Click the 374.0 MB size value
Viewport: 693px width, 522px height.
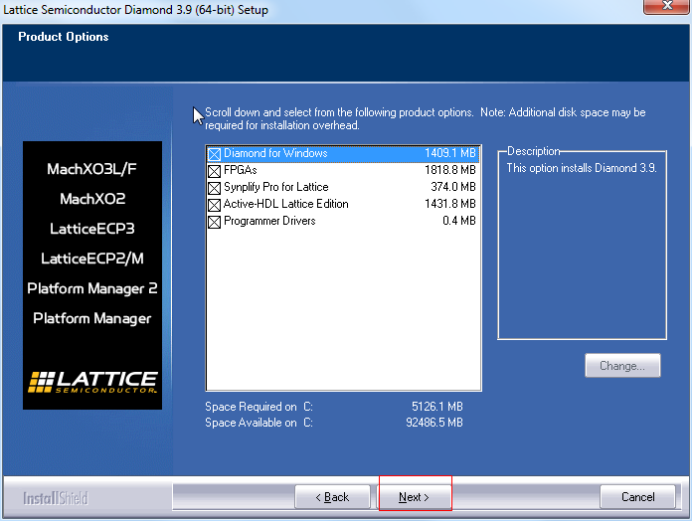pyautogui.click(x=453, y=187)
